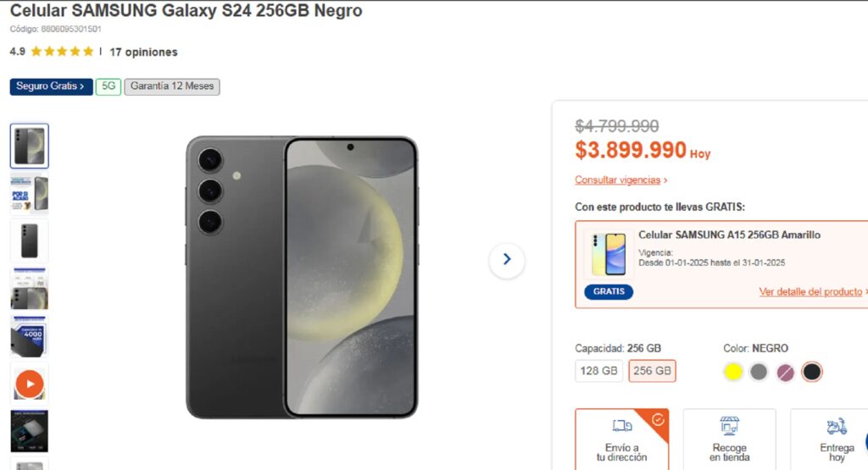Choose the crossed-out violet color swatch

point(785,372)
